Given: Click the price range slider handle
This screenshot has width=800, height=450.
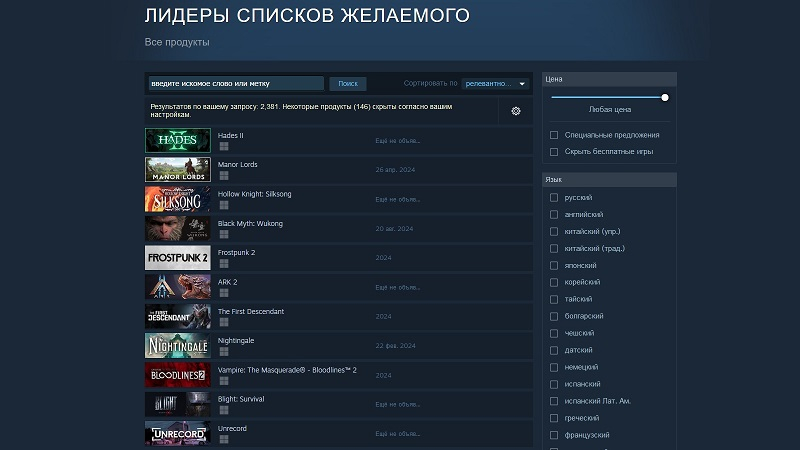Looking at the screenshot, I should pyautogui.click(x=665, y=97).
